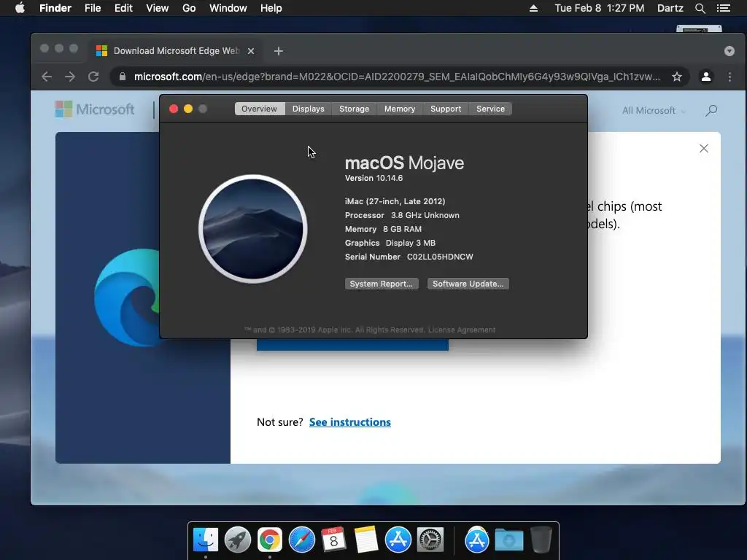
Task: Bookmark this page with the star
Action: 676,77
